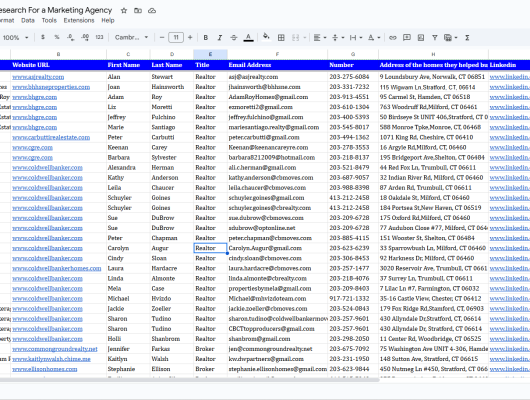This screenshot has height=400, width=530.
Task: Insert a chart from toolbar
Action: click(420, 38)
